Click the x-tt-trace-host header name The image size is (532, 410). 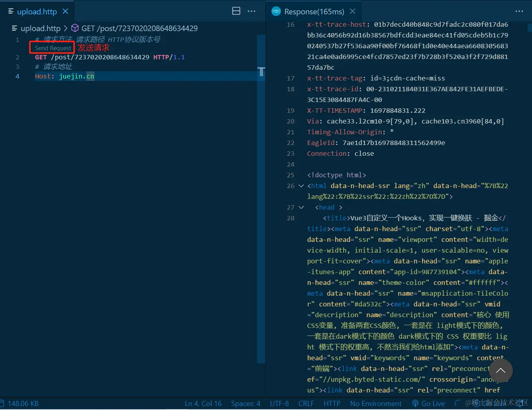click(337, 24)
